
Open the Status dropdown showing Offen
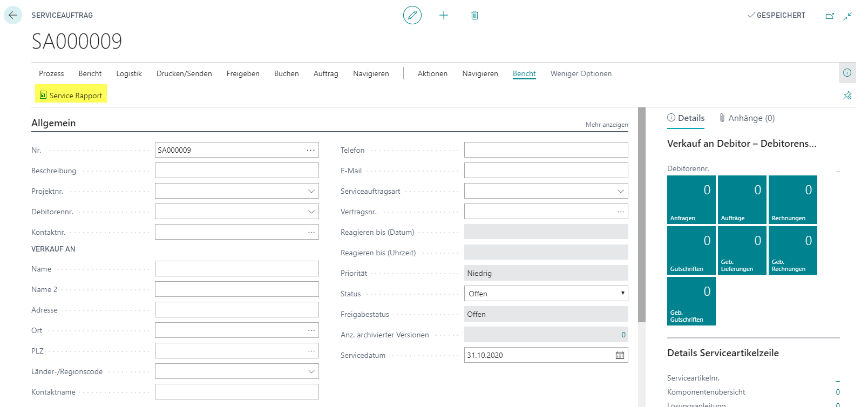[x=546, y=294]
